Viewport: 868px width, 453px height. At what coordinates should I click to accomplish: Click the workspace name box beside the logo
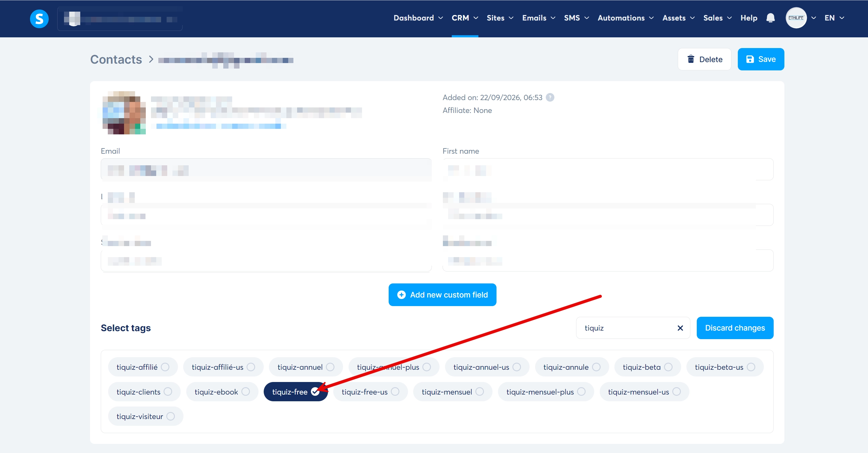coord(120,19)
